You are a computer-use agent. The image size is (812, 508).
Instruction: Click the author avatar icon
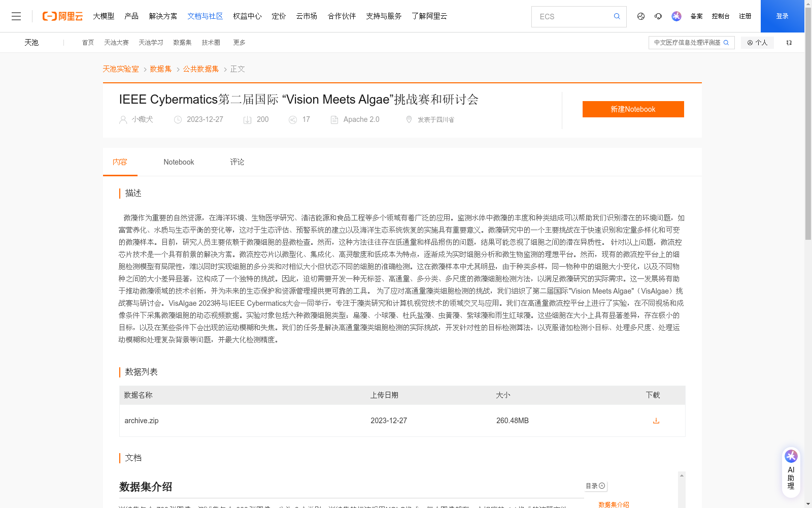[x=123, y=120]
